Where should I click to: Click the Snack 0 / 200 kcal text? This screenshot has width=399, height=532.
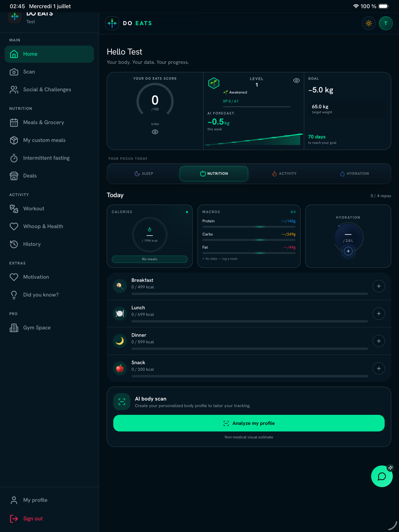(x=143, y=370)
